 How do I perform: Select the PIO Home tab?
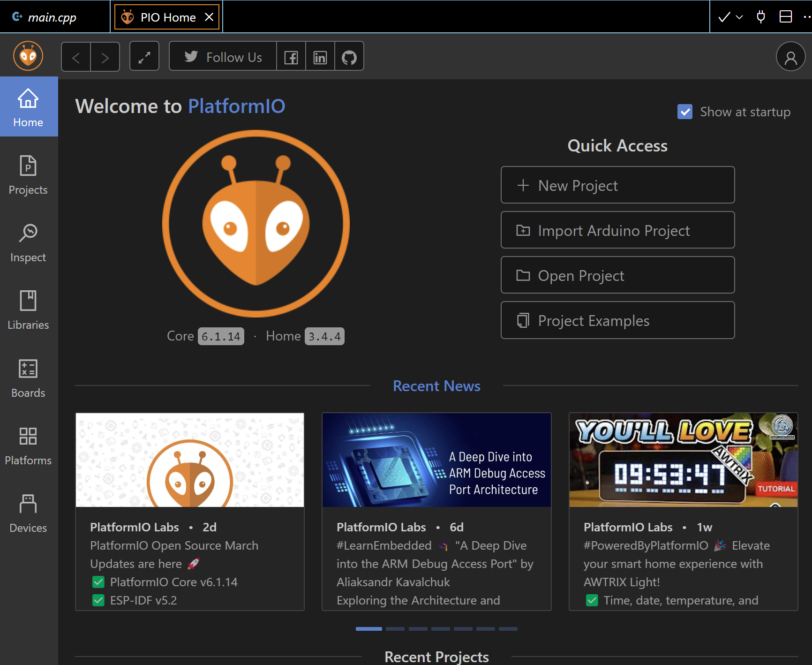pos(167,17)
